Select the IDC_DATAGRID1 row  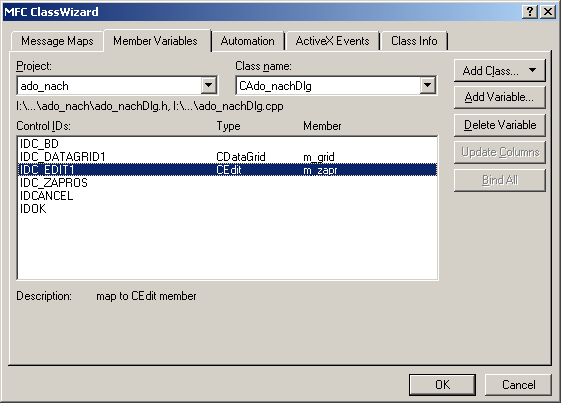point(227,157)
